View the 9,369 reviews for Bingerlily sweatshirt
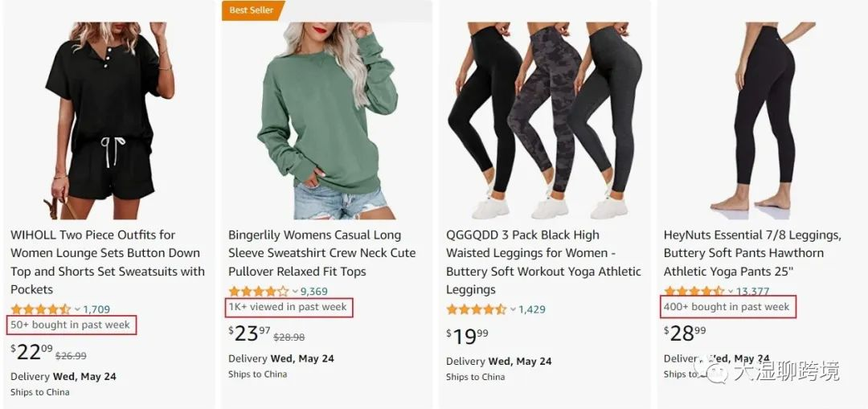This screenshot has width=868, height=409. (x=314, y=292)
